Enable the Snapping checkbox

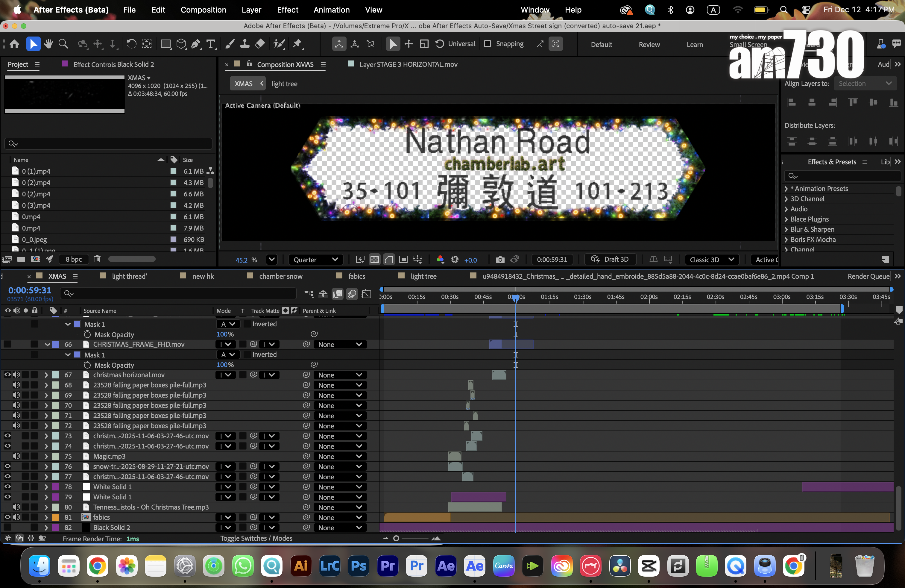[x=488, y=44]
